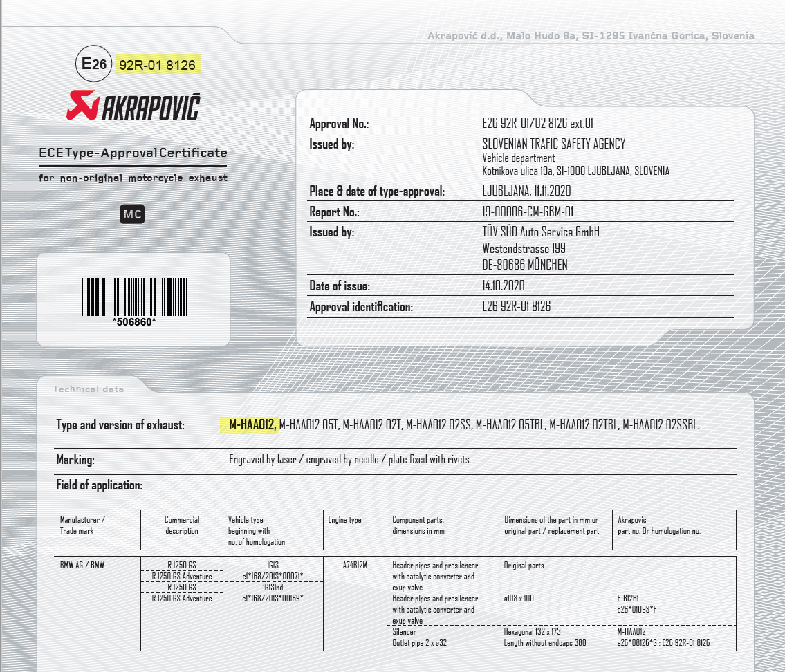
Task: Click the Akrapovič red scorpion logo
Action: pyautogui.click(x=83, y=107)
